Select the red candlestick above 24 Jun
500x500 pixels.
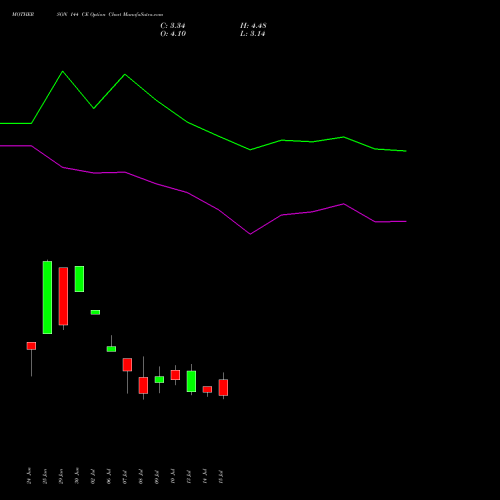[31, 346]
